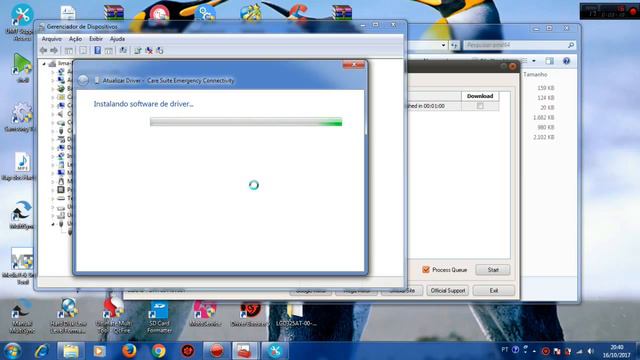Click the Start button next to Process Queue

coord(493,270)
